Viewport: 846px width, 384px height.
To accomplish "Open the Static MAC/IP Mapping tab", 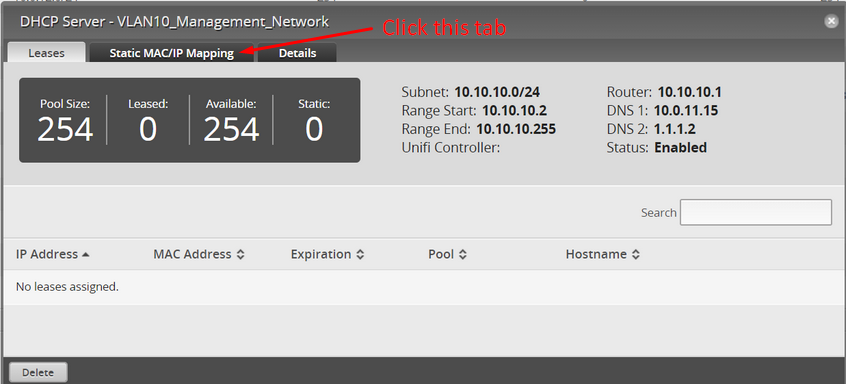I will pos(172,53).
